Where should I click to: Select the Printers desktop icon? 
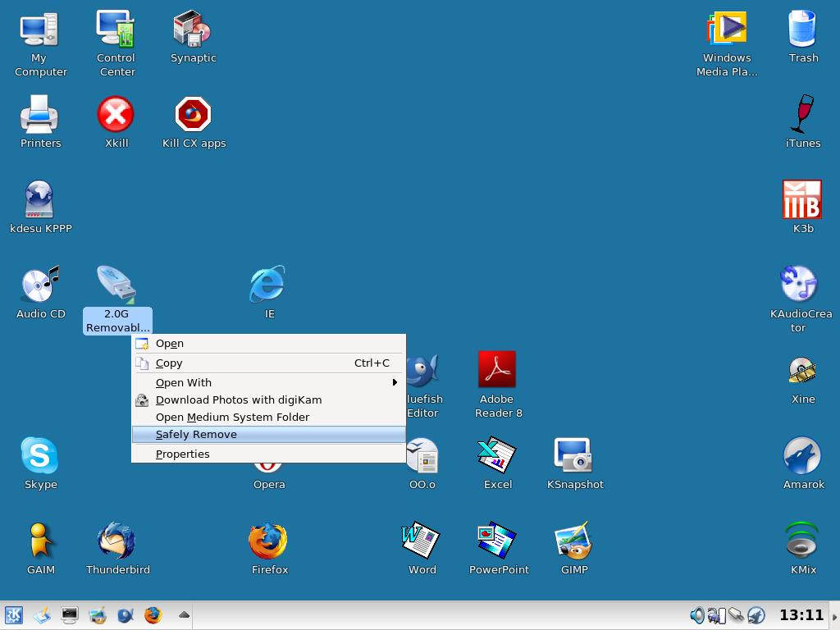(39, 114)
